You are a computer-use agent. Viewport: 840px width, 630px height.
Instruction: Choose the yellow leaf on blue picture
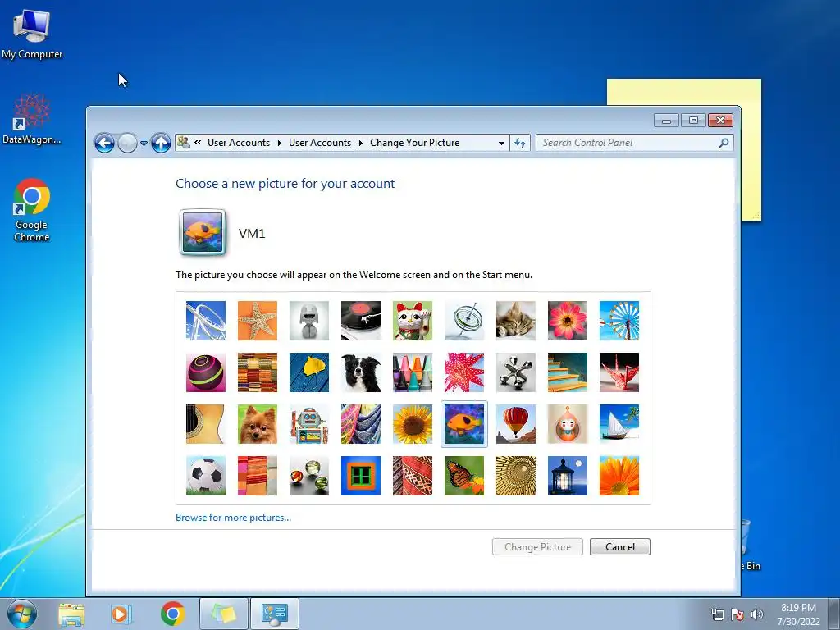click(309, 372)
